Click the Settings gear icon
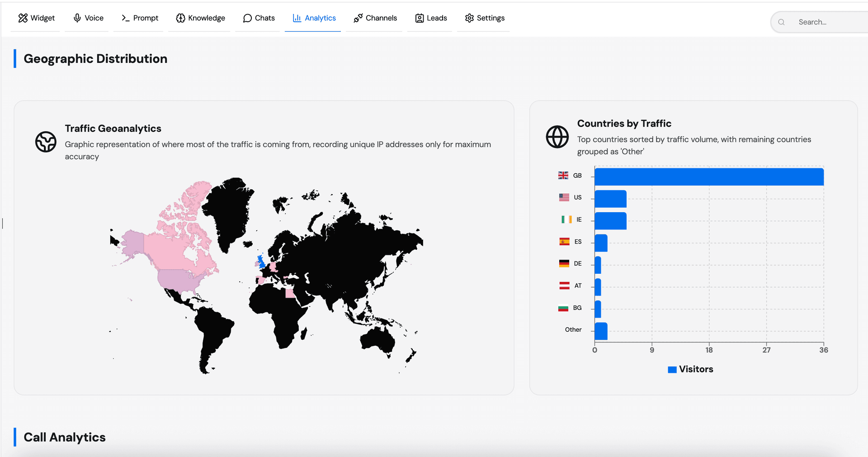Viewport: 868px width, 457px height. 469,18
